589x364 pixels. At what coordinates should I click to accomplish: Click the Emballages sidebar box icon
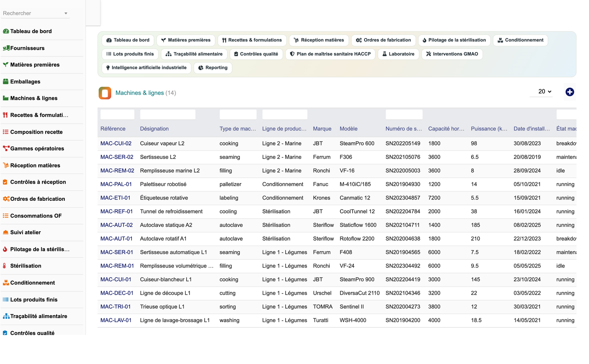[6, 81]
